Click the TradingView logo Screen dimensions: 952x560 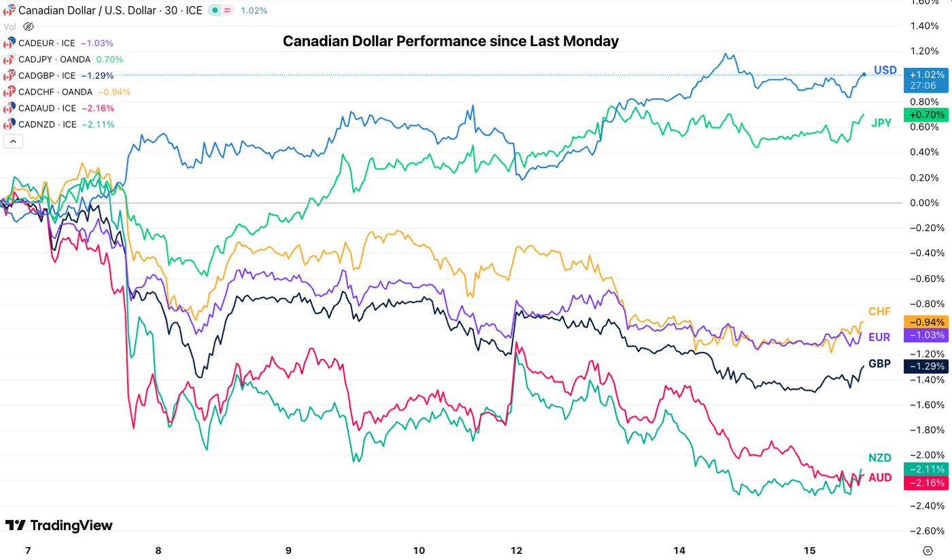tap(58, 525)
